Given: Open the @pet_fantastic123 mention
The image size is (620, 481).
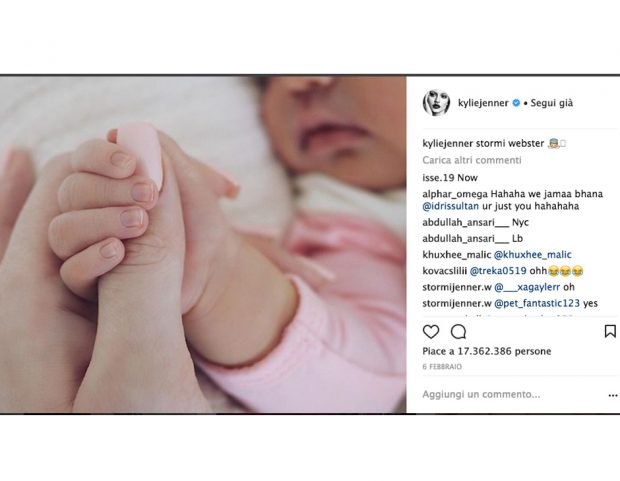Looking at the screenshot, I should (537, 303).
